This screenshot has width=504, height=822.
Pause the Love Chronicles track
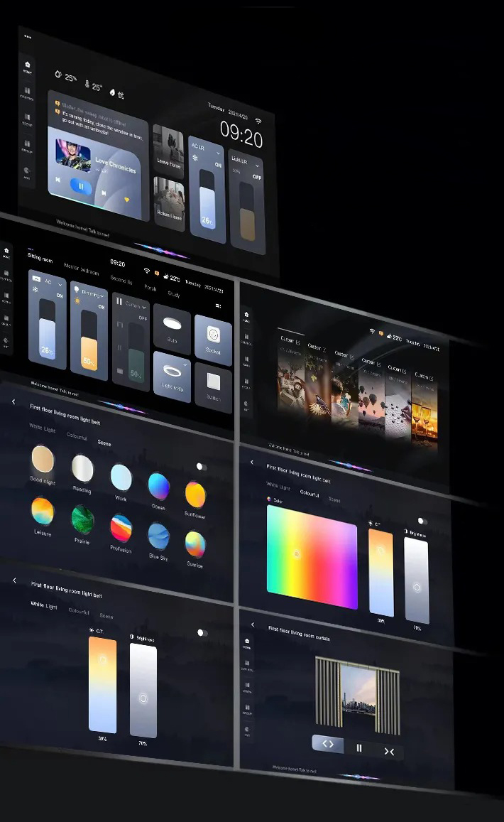(x=81, y=186)
